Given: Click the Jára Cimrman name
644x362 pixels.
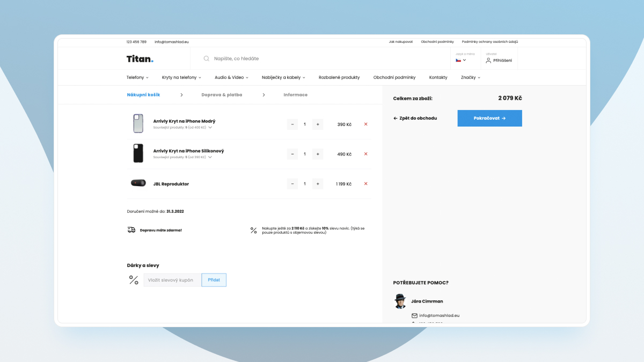Looking at the screenshot, I should 427,301.
